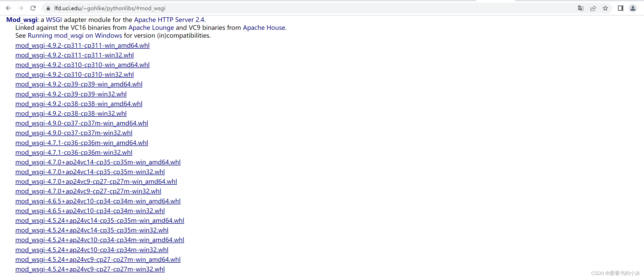Click the Apache House hyperlink
This screenshot has height=278, width=644.
click(x=265, y=28)
